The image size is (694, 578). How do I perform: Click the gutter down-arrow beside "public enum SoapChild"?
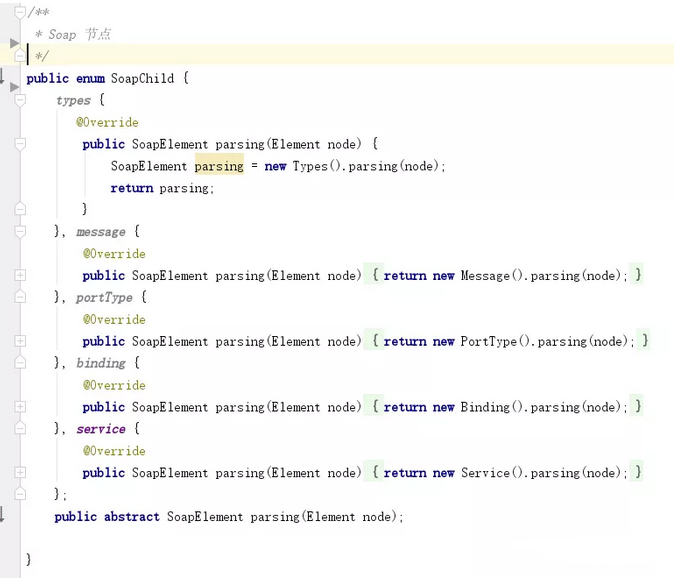pos(2,76)
